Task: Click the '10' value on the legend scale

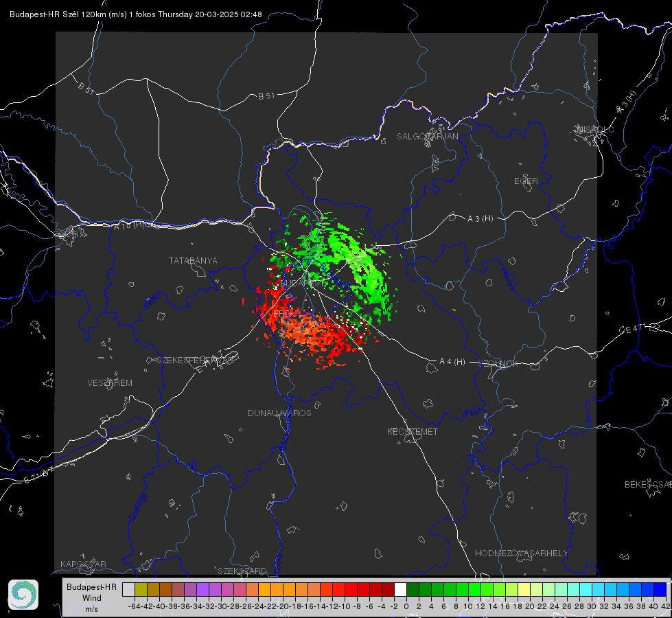Action: point(468,606)
